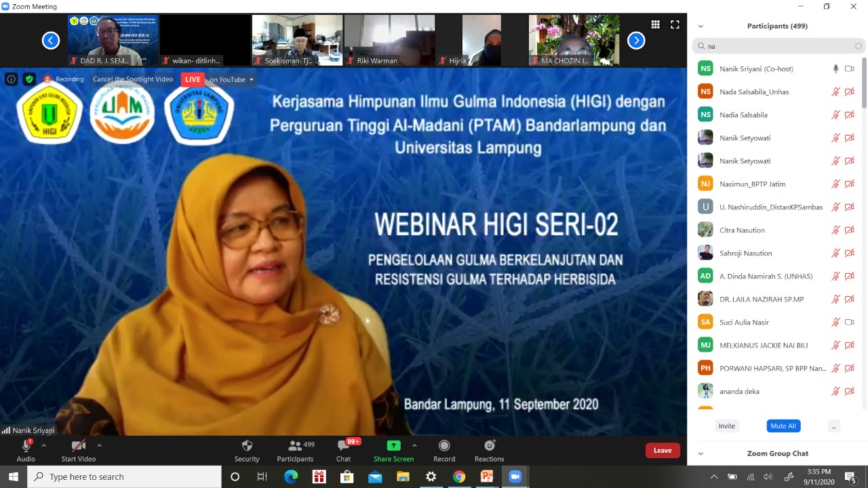Enter full screen mode

675,24
